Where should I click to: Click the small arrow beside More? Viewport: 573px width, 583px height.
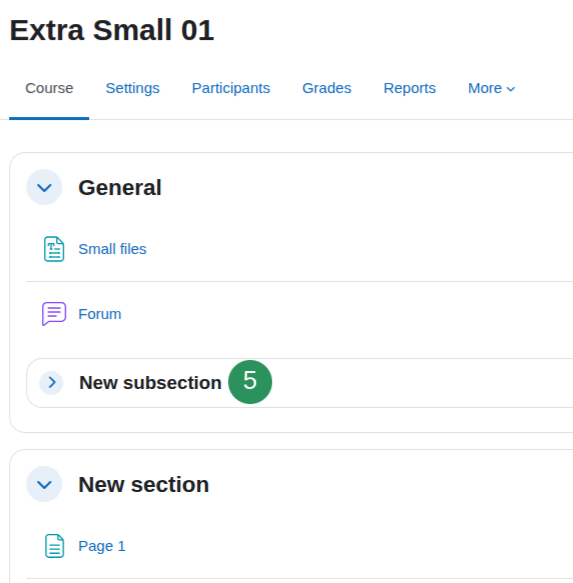[x=511, y=89]
